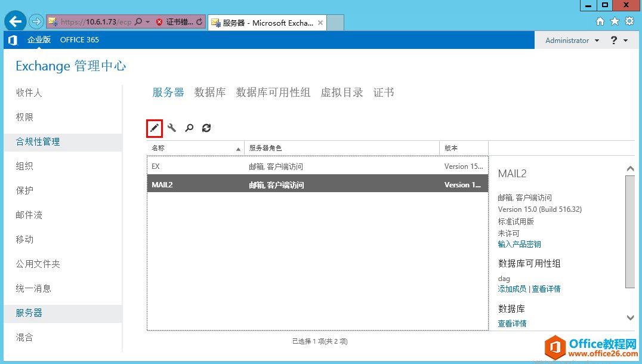Click the wrench server maintenance icon
The image size is (642, 364).
pos(172,128)
